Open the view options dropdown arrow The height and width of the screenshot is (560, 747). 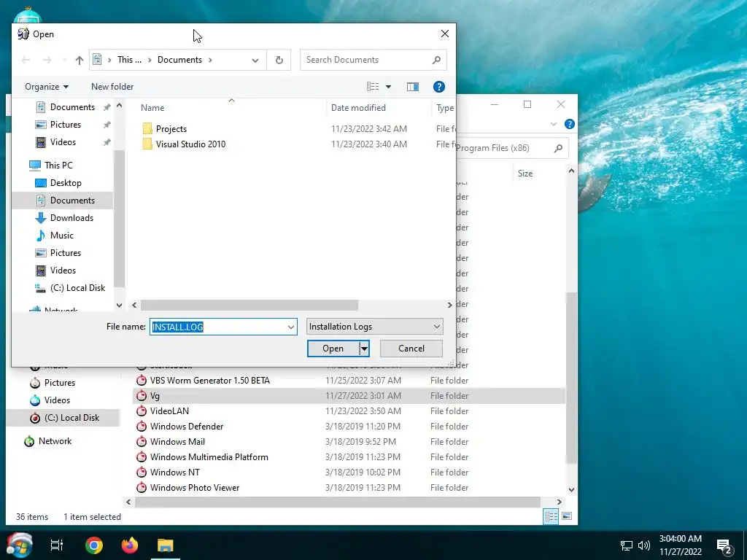388,87
